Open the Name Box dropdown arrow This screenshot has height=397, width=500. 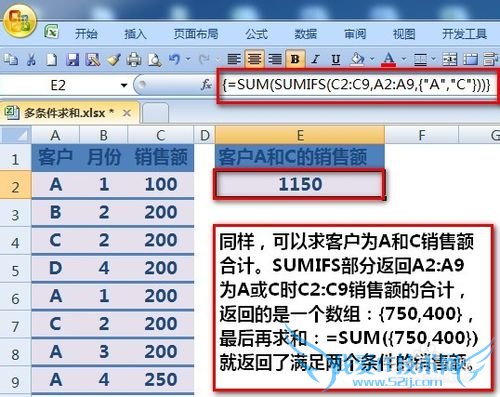(124, 86)
